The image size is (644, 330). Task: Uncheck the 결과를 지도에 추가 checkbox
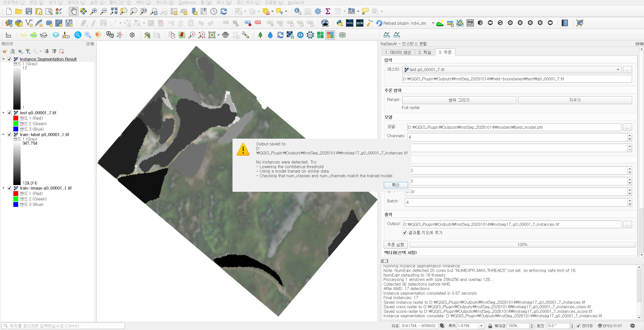(405, 233)
